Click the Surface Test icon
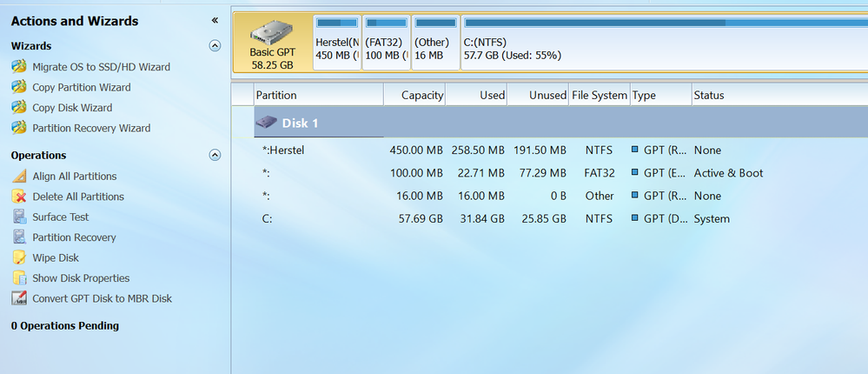This screenshot has height=374, width=868. tap(18, 217)
